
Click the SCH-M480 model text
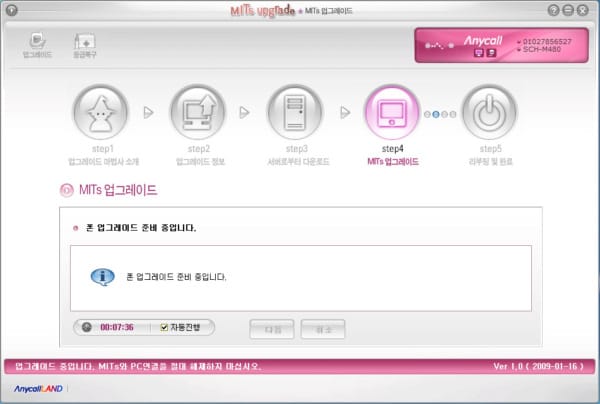point(541,50)
